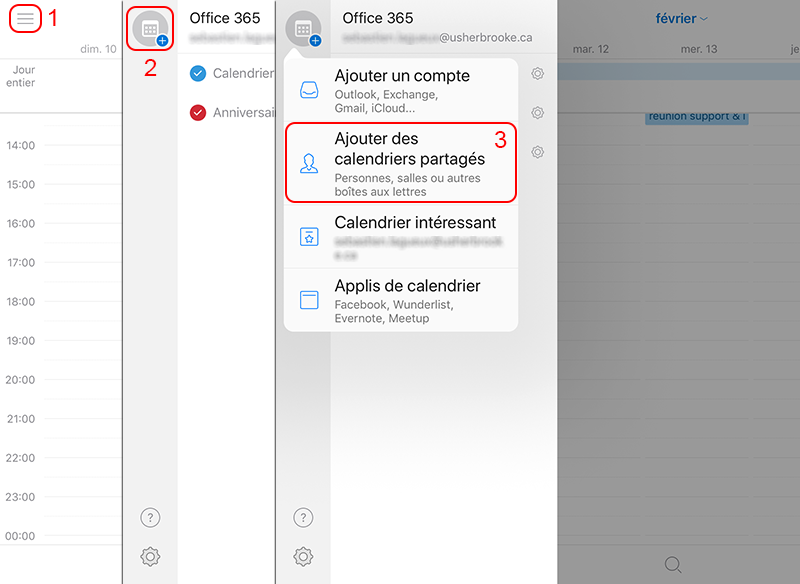Click gear icon right of Ajouter un compte
The height and width of the screenshot is (584, 800).
tap(538, 74)
